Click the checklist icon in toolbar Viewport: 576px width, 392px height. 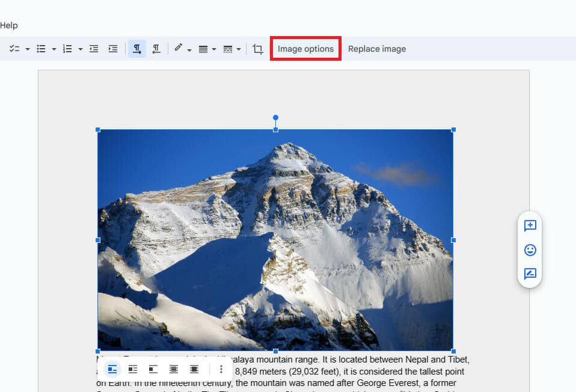(x=14, y=49)
